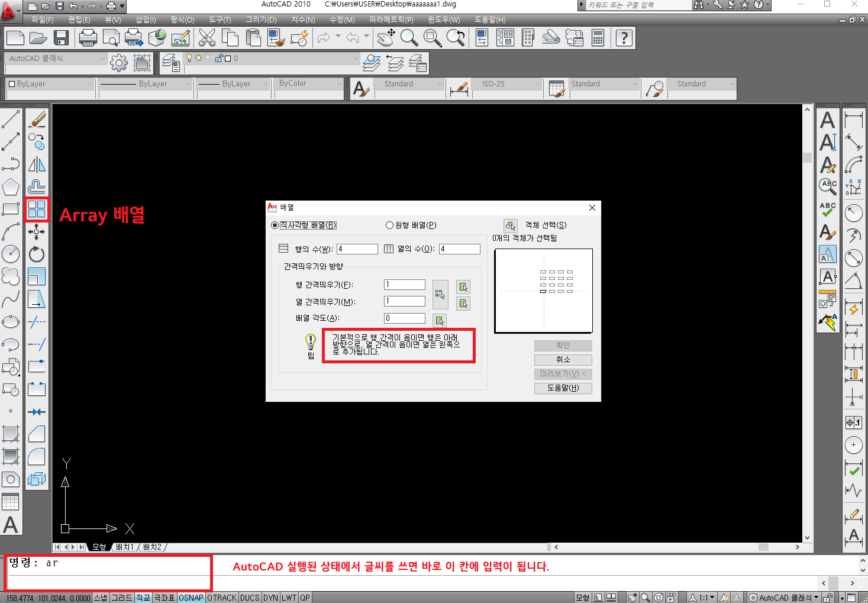Open Layer Properties Manager
868x603 pixels.
point(171,62)
